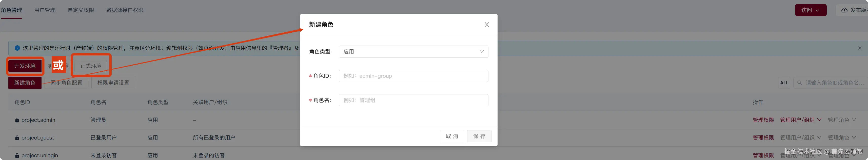Image resolution: width=868 pixels, height=160 pixels.
Task: Click into the 角色名 text field
Action: [413, 100]
